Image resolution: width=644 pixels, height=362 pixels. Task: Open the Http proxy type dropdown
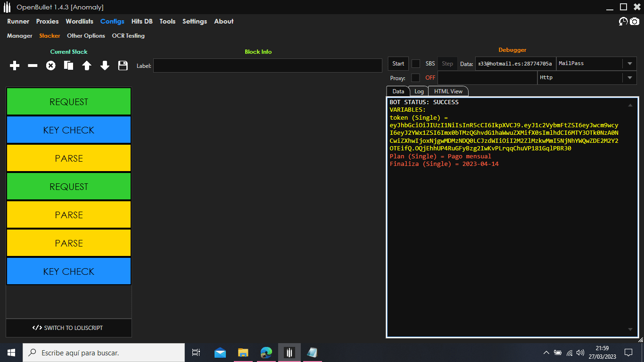pos(629,78)
